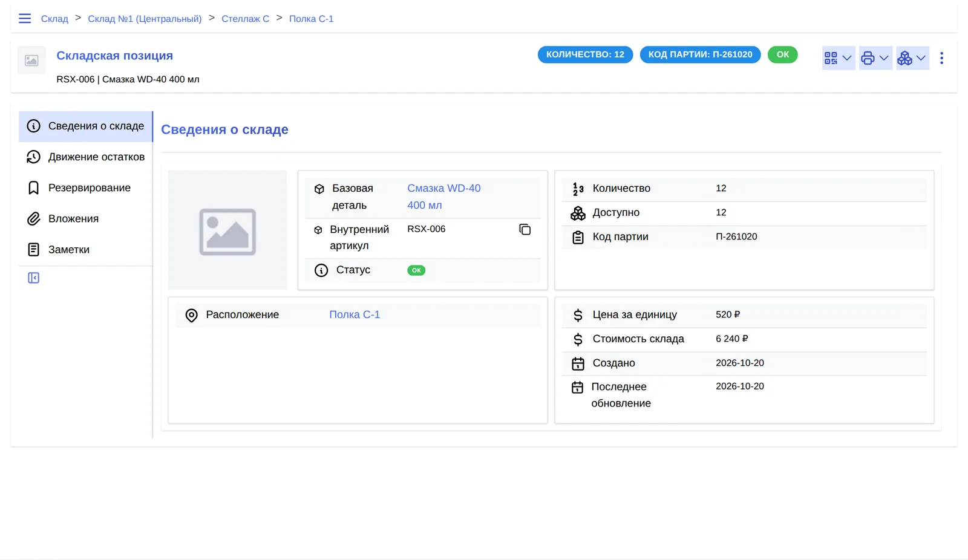The height and width of the screenshot is (560, 968).
Task: Click the clipboard icon beside Код партии
Action: pyautogui.click(x=578, y=237)
